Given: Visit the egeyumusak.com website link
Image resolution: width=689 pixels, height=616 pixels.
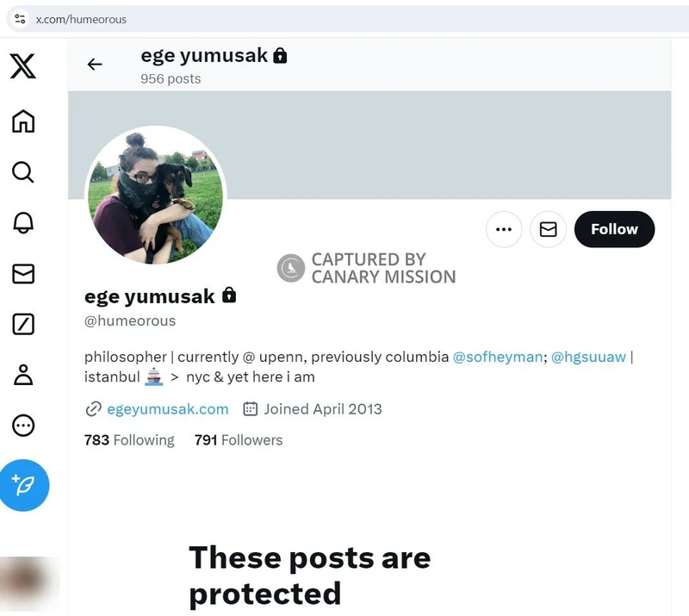Looking at the screenshot, I should (166, 409).
